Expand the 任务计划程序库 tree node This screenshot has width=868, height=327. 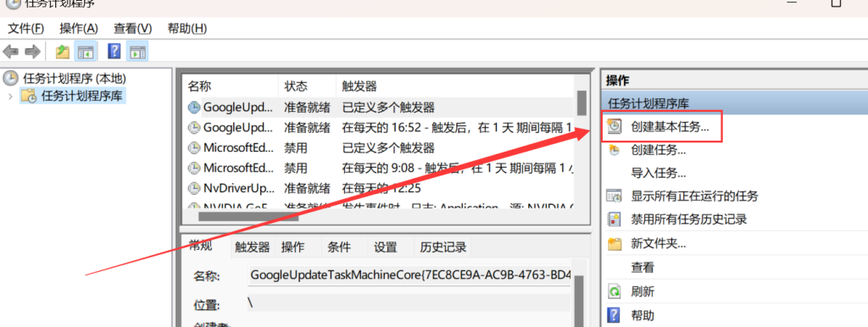coord(10,96)
